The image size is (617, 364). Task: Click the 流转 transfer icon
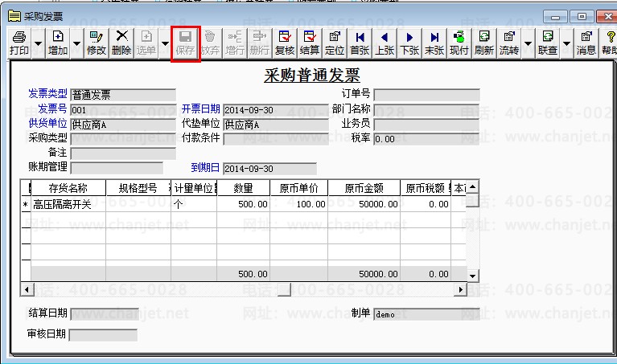pos(509,43)
